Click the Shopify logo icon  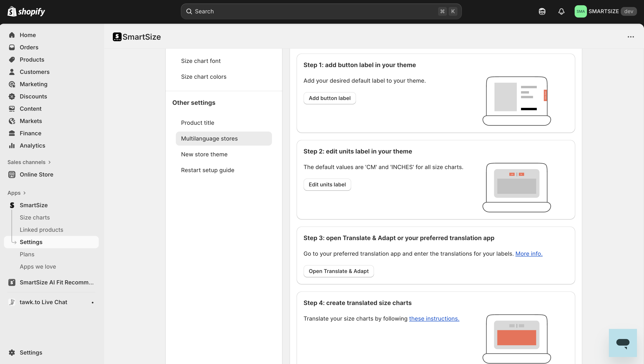pos(12,11)
